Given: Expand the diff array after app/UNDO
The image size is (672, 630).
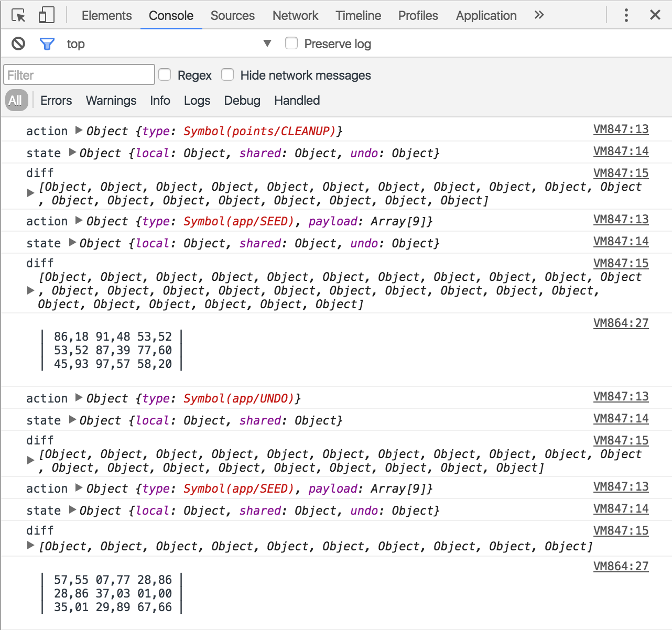Looking at the screenshot, I should click(x=31, y=460).
